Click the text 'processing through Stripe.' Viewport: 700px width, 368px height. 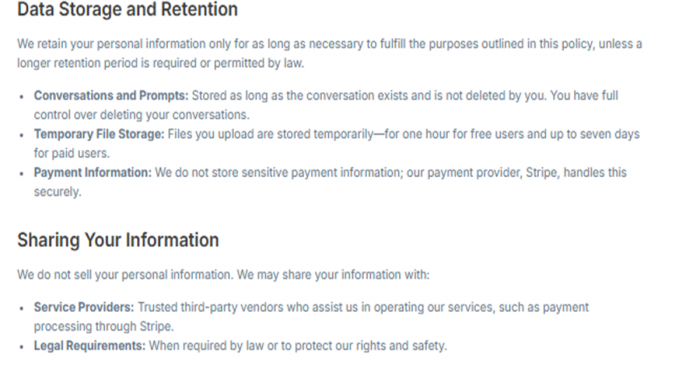[x=104, y=326]
